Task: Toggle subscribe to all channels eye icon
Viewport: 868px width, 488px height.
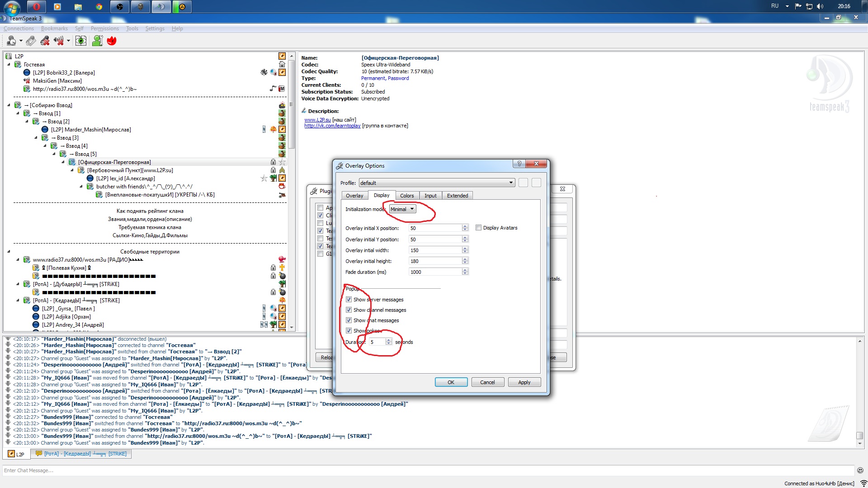Action: point(80,41)
